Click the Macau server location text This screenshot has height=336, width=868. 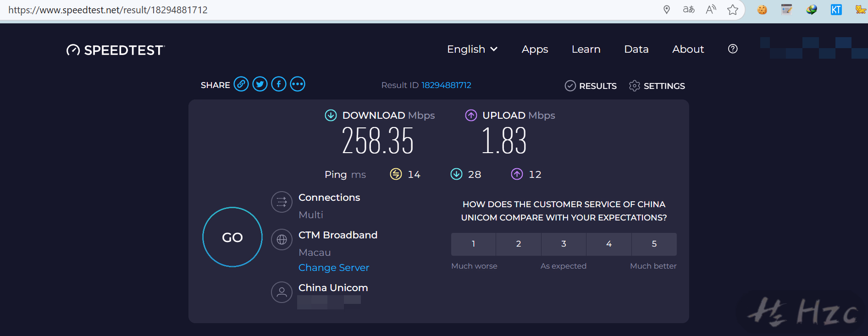(x=315, y=253)
